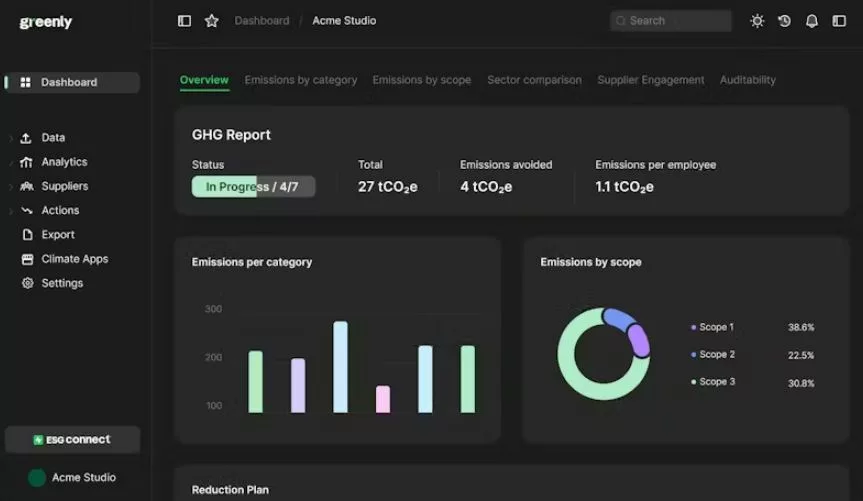Open Climate Apps in the sidebar
Screen dimensions: 863x501
tap(73, 259)
